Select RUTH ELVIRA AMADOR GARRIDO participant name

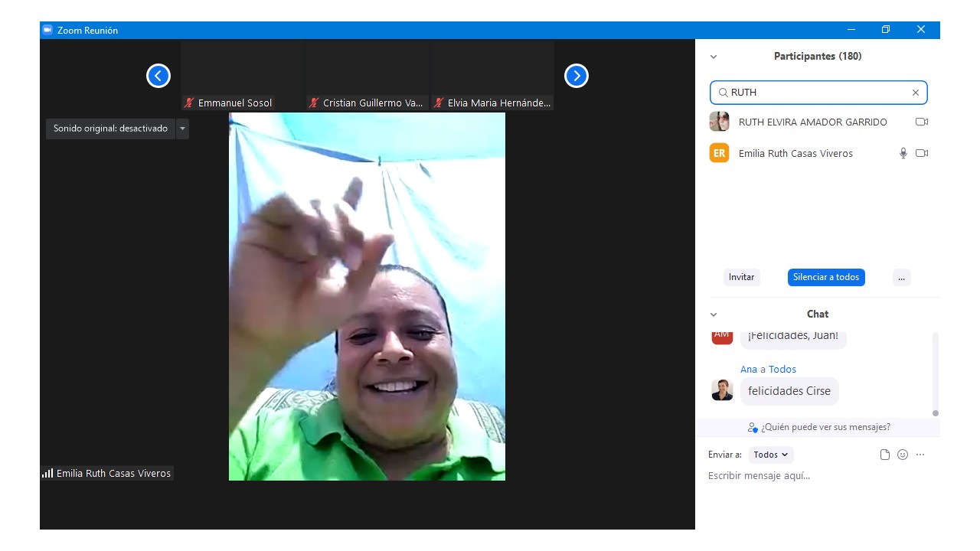812,122
